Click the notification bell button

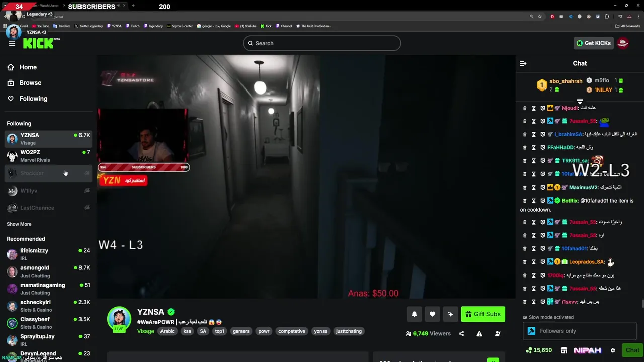point(414,314)
